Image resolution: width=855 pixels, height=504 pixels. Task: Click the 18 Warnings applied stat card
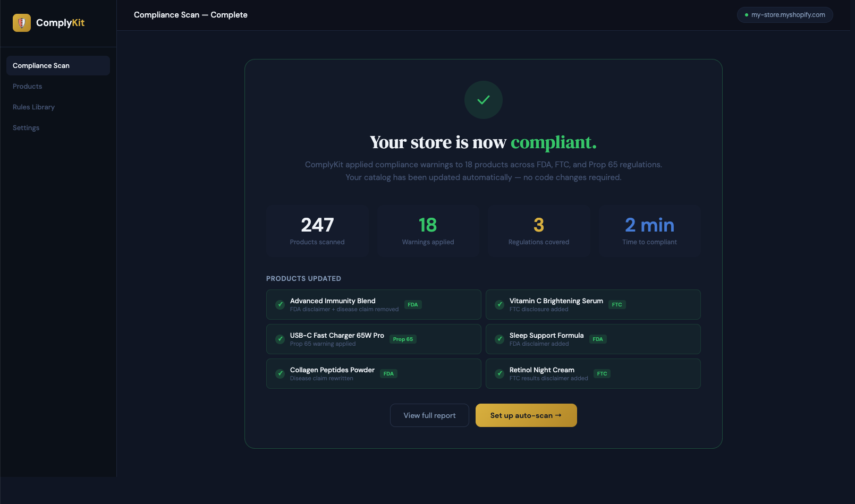[428, 230]
